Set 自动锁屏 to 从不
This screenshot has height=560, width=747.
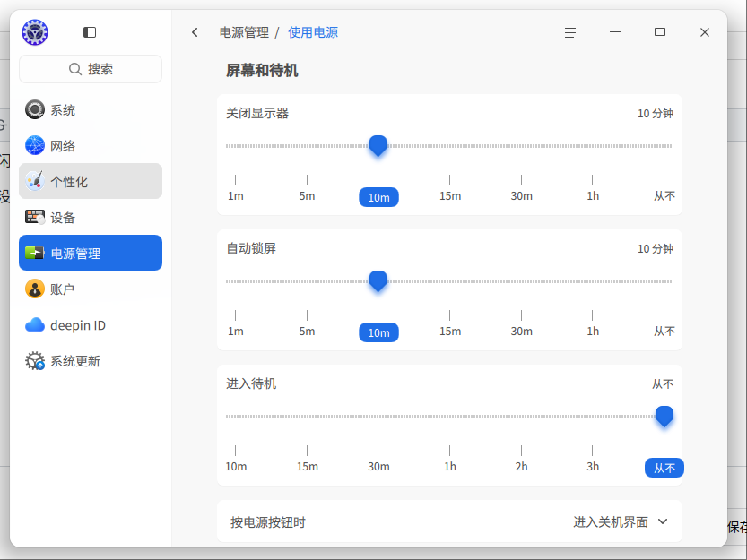coord(664,331)
